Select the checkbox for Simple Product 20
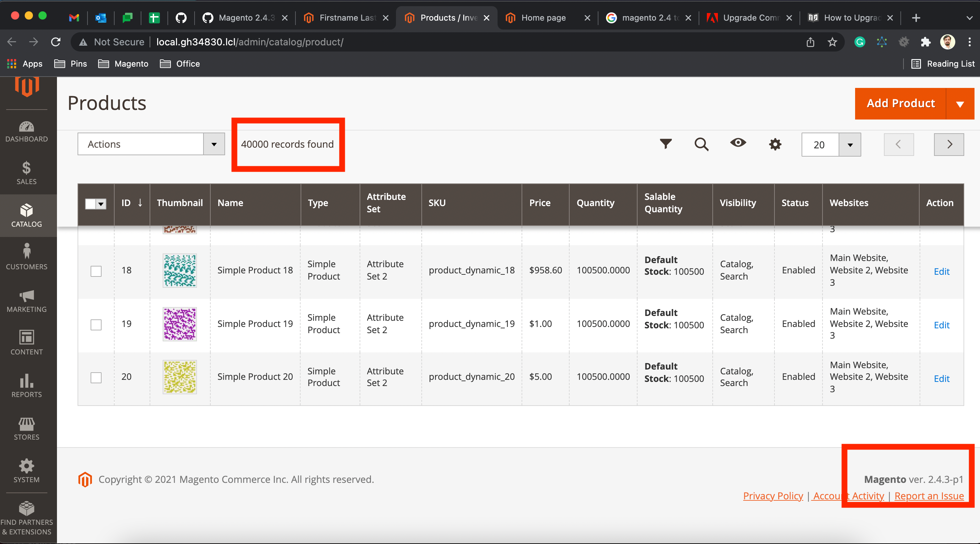The height and width of the screenshot is (544, 980). pos(95,378)
